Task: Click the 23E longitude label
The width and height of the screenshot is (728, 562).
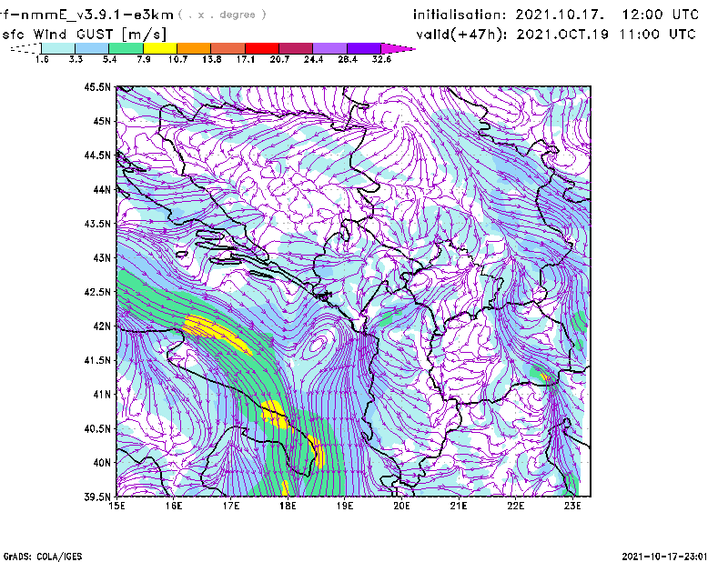Action: [572, 506]
